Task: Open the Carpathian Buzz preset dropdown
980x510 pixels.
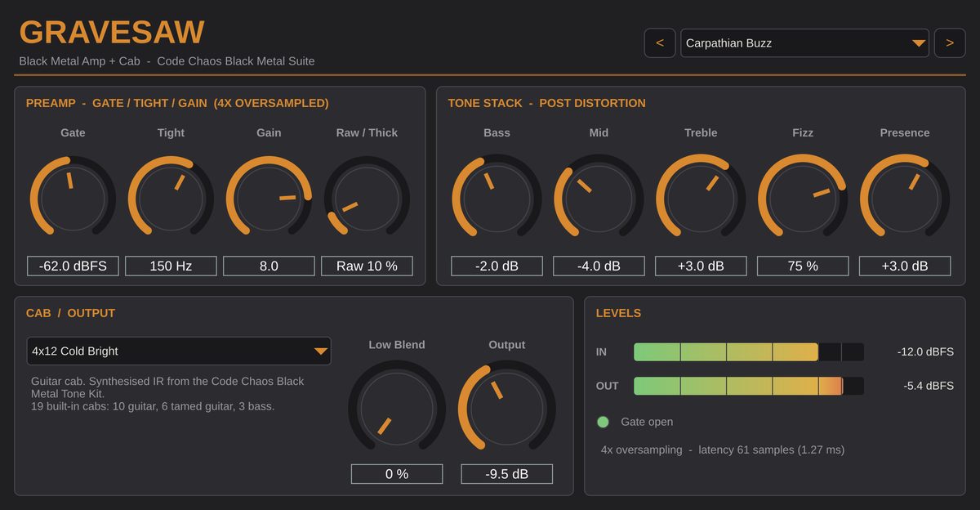Action: 804,43
